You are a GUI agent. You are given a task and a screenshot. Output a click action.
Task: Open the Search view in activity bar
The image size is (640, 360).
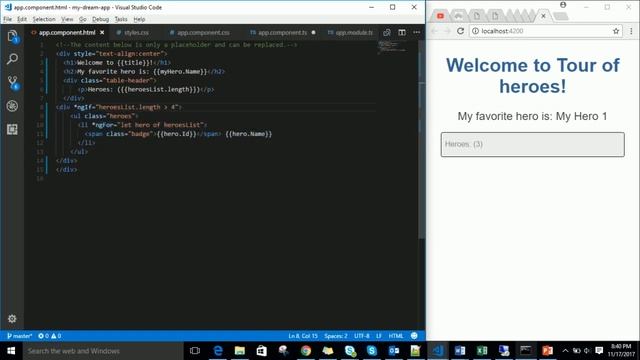click(x=12, y=60)
